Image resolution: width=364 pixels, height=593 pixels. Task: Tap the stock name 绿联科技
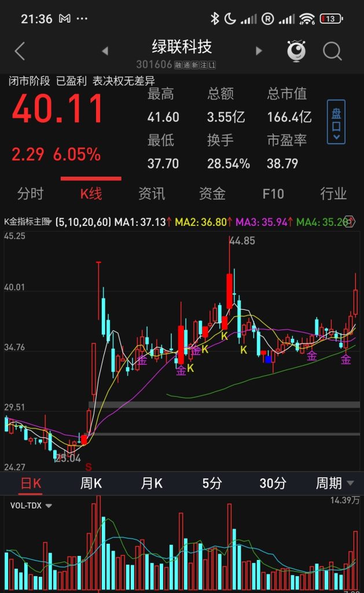click(x=182, y=47)
